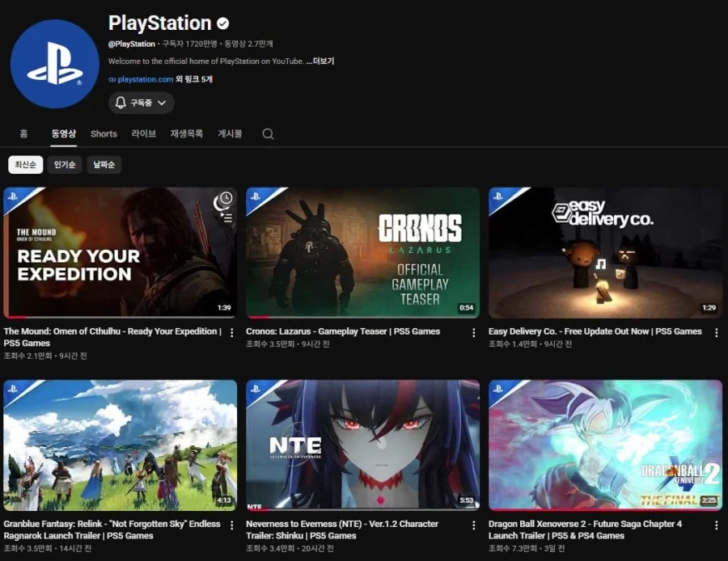Open the three-dot menu for Cronos: Lazarus video

pos(473,333)
